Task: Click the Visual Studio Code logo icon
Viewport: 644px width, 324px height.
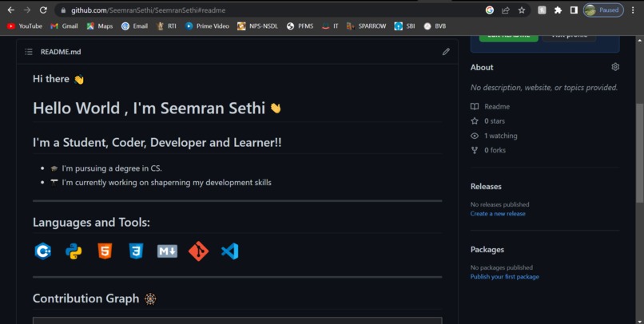Action: pos(229,251)
